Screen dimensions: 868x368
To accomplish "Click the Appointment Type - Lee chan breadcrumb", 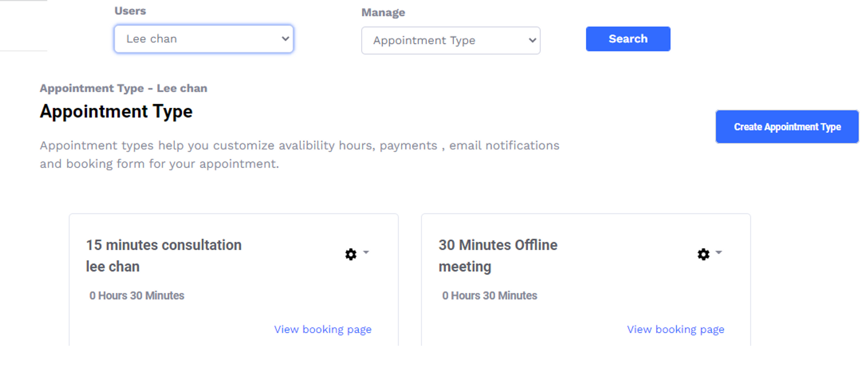I will 124,88.
